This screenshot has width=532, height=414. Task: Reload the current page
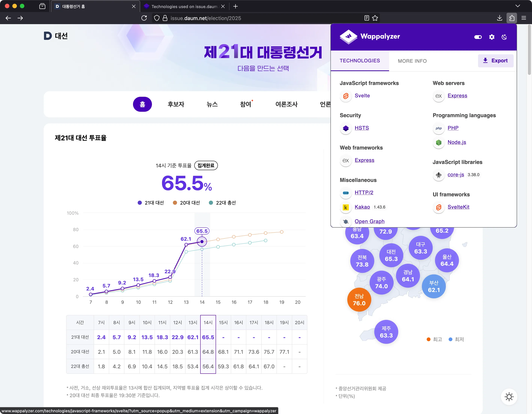[x=144, y=18]
